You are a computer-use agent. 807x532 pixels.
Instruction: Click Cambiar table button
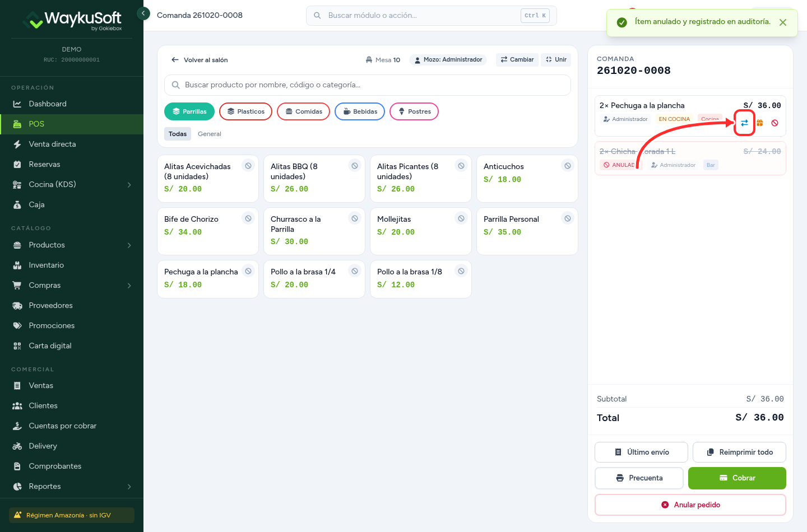click(x=517, y=59)
